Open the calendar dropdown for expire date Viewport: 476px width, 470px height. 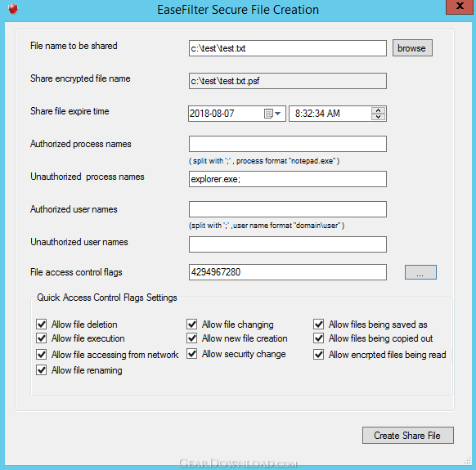272,114
